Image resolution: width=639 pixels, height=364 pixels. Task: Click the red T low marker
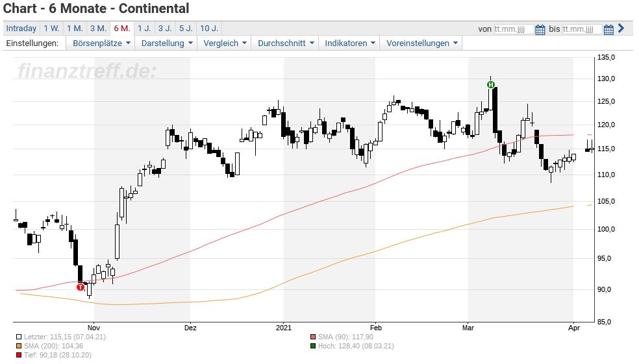coord(81,287)
